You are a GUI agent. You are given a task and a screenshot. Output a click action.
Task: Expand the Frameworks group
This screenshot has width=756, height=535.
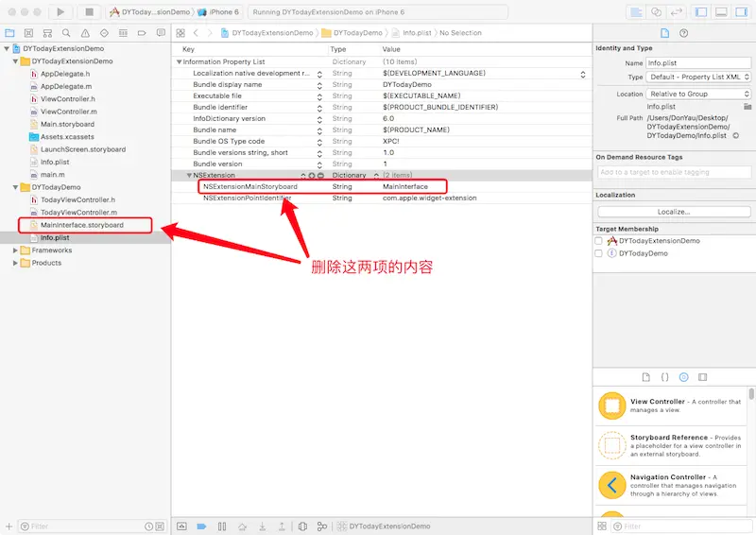(x=15, y=250)
